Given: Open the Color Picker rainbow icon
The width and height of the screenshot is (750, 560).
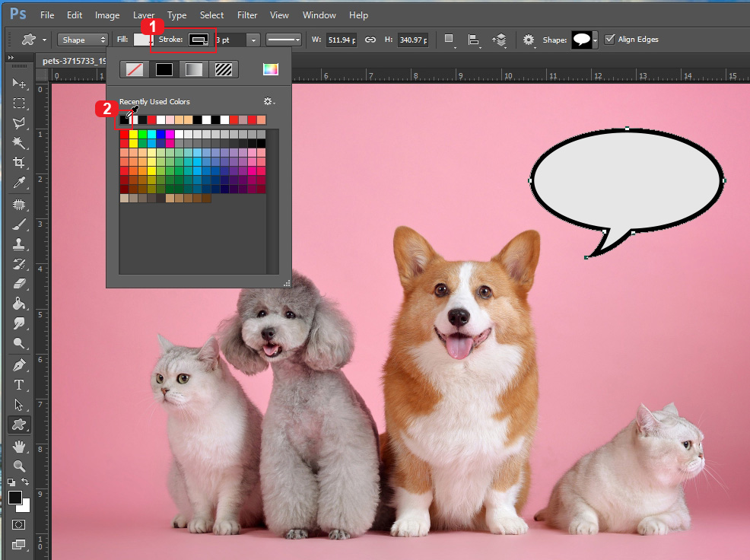Looking at the screenshot, I should 270,69.
